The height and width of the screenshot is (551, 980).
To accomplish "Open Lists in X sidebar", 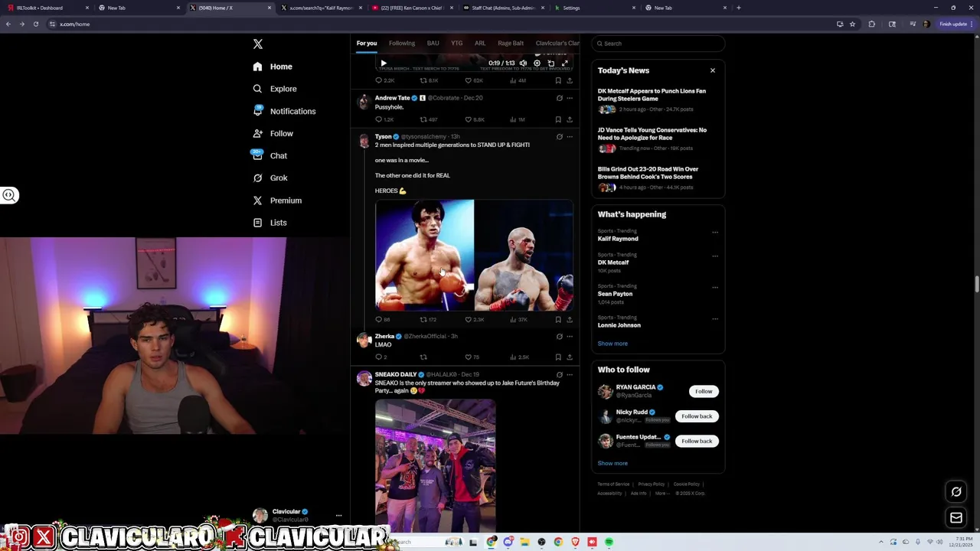I will point(269,223).
